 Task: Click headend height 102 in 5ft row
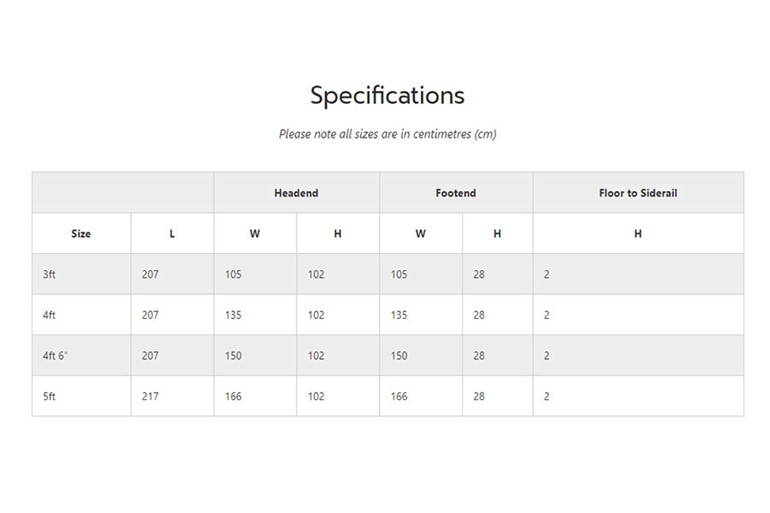[338, 396]
